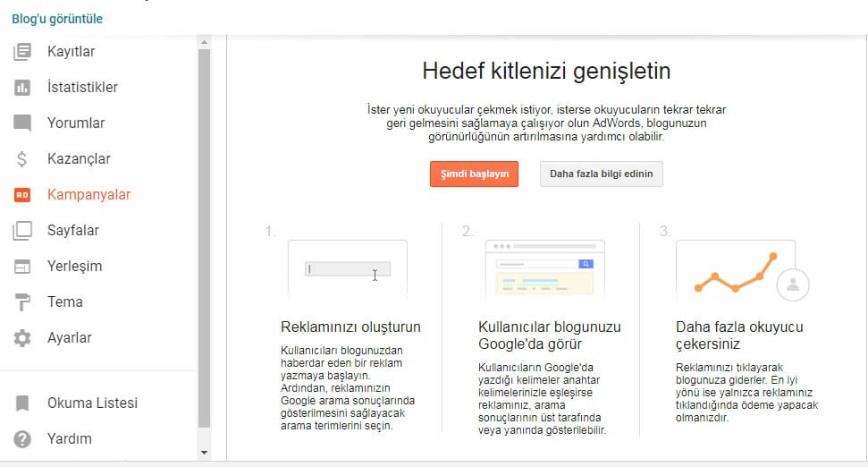Click the Tema paint roller icon
868x467 pixels.
pyautogui.click(x=22, y=301)
